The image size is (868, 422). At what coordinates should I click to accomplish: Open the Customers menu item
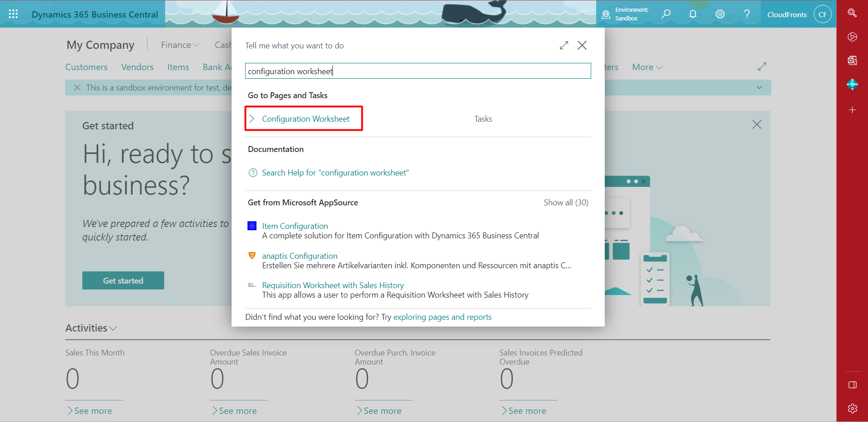(x=86, y=67)
